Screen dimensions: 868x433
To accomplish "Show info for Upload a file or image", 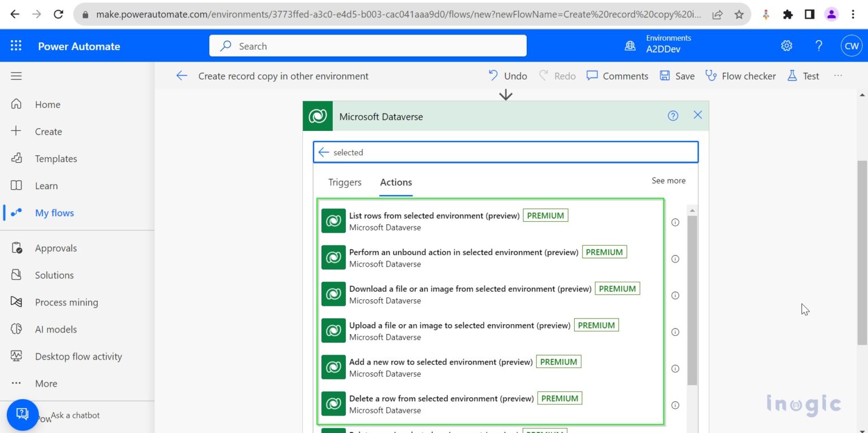I will point(675,332).
